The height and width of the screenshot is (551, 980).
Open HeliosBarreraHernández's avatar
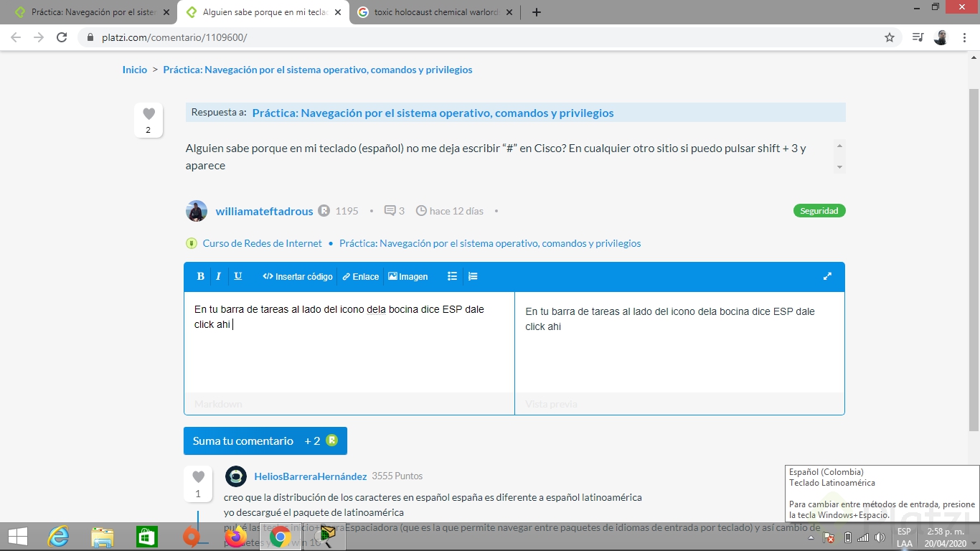click(x=236, y=476)
